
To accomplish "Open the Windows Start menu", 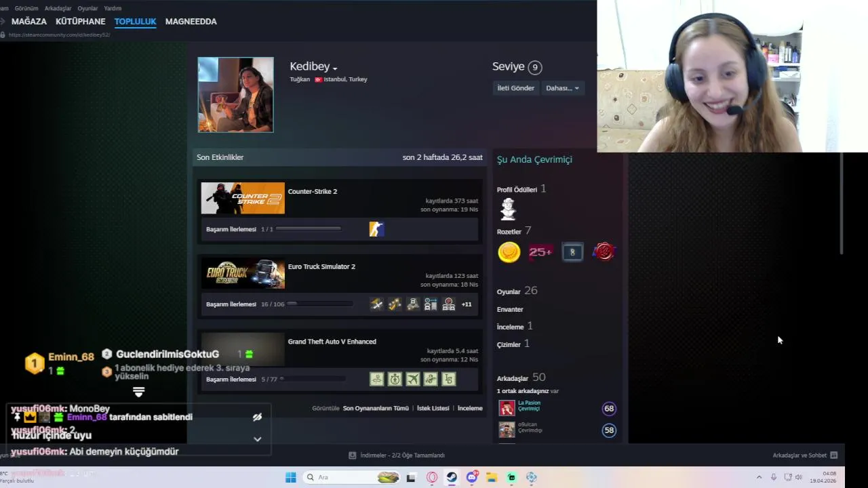I will coord(290,477).
